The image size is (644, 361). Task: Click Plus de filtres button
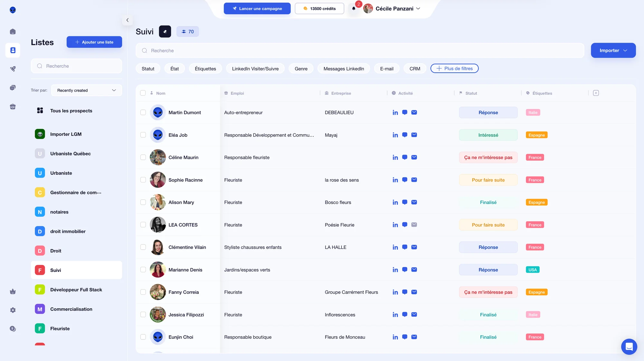(454, 69)
